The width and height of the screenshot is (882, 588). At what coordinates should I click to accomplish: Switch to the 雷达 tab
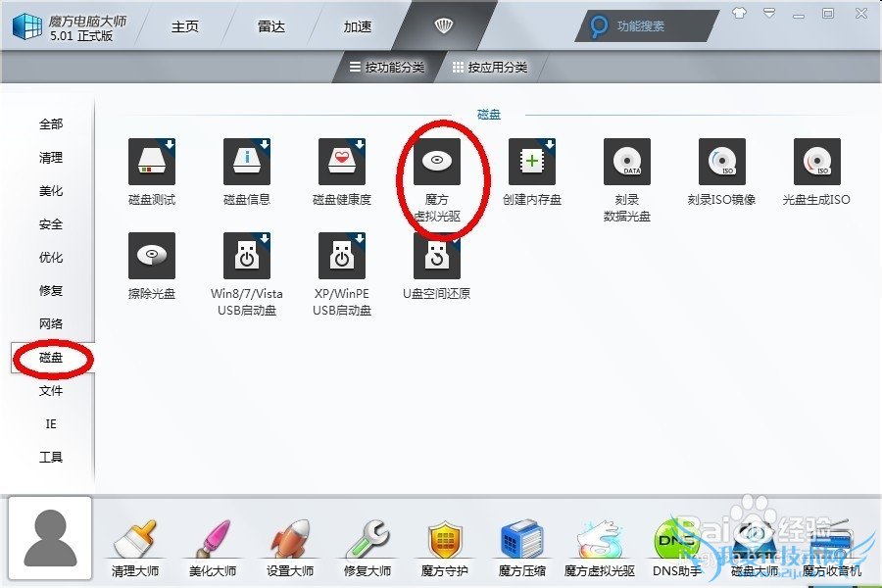(271, 26)
